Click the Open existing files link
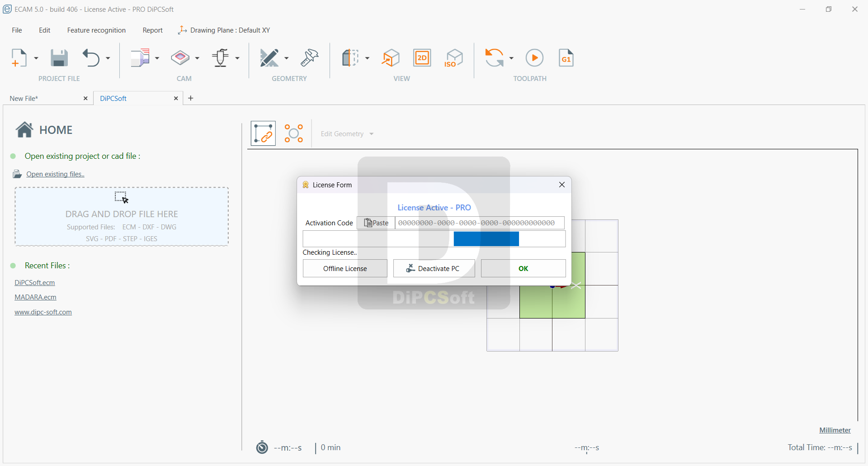Image resolution: width=868 pixels, height=466 pixels. click(x=55, y=174)
